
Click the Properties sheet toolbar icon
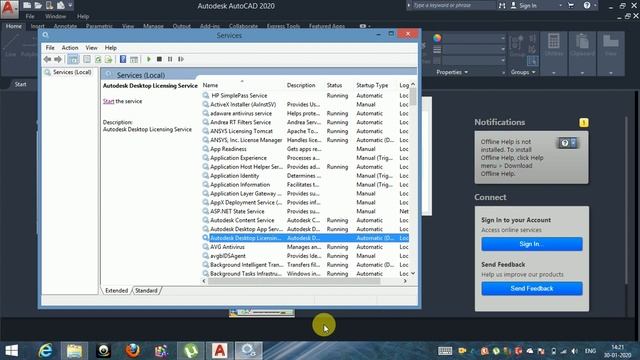pyautogui.click(x=87, y=59)
